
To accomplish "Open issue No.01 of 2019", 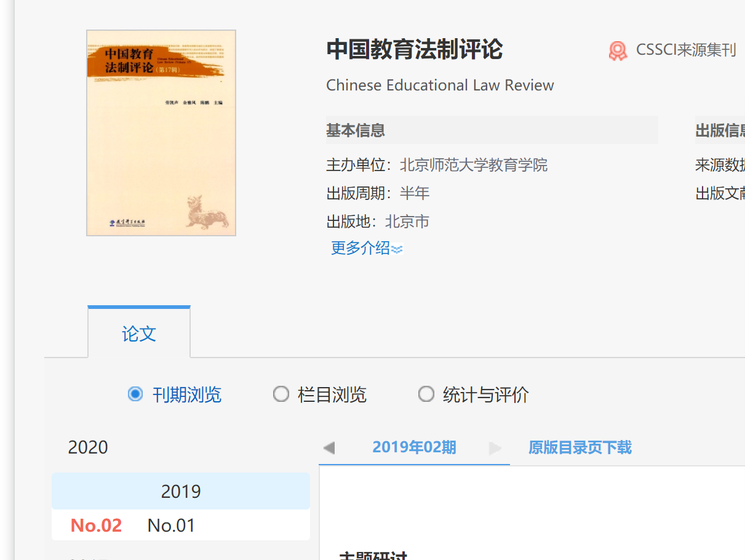I will (172, 526).
